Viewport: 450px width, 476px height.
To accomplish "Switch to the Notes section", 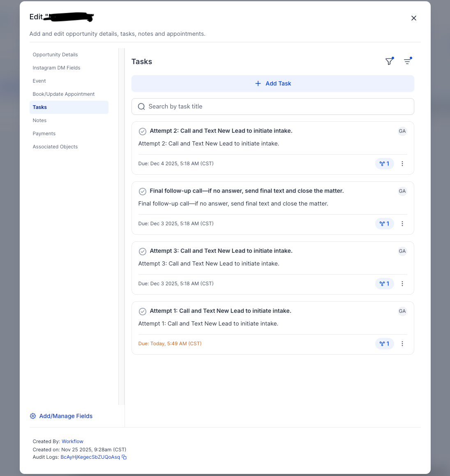I will (39, 120).
